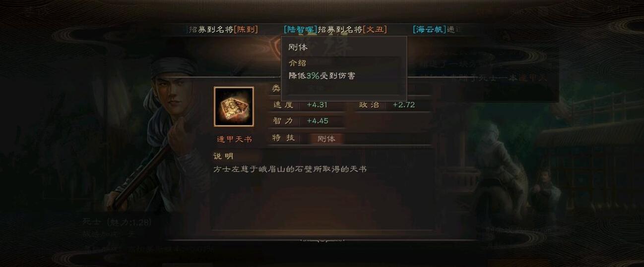Click the 方士左慈 description sentence
Screen dimensions: 644x267
(x=290, y=169)
